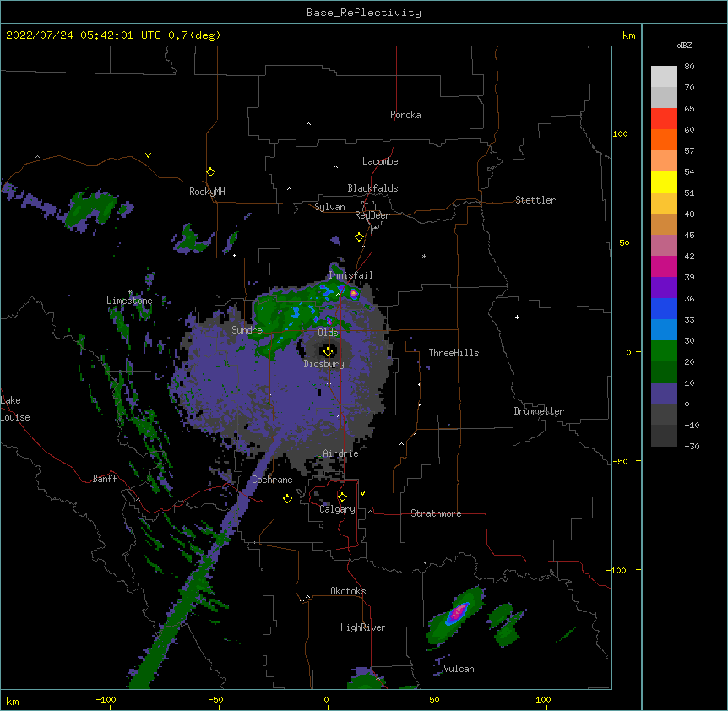Click the Cochrane city label
This screenshot has width=728, height=711.
272,480
